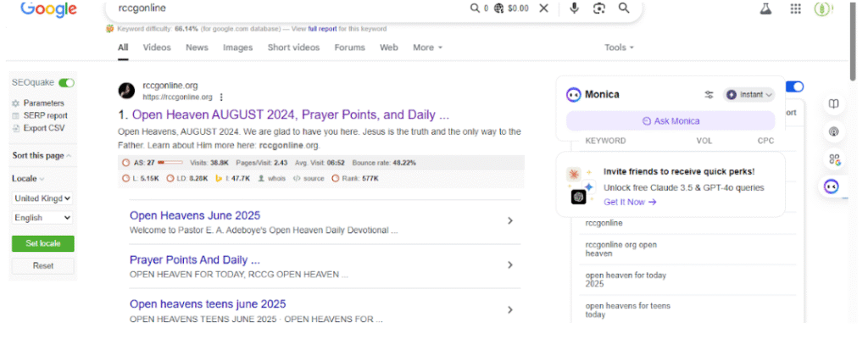Switch to the Images tab
This screenshot has height=356, width=868.
[x=237, y=47]
